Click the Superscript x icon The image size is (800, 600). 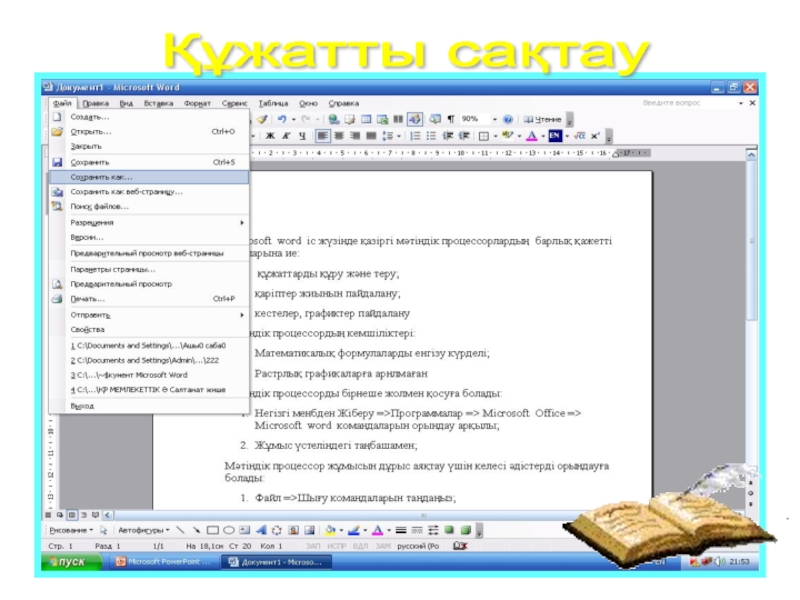click(595, 136)
